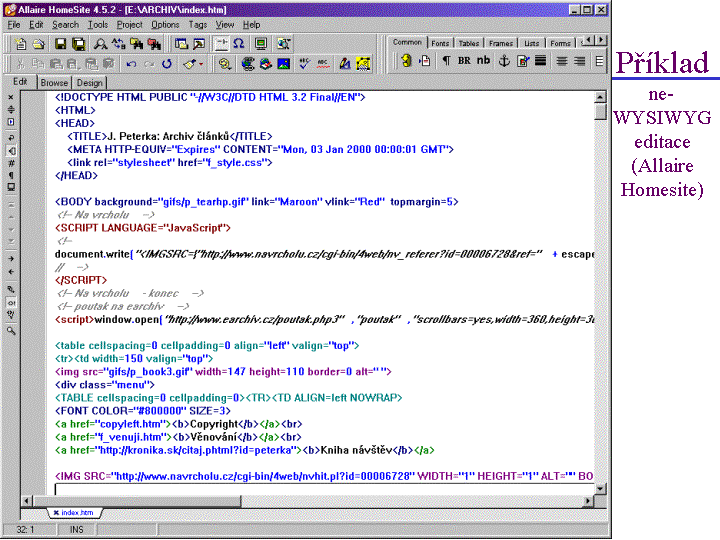Click the magnifier icon in editor gutter
The width and height of the screenshot is (720, 540).
[11, 331]
